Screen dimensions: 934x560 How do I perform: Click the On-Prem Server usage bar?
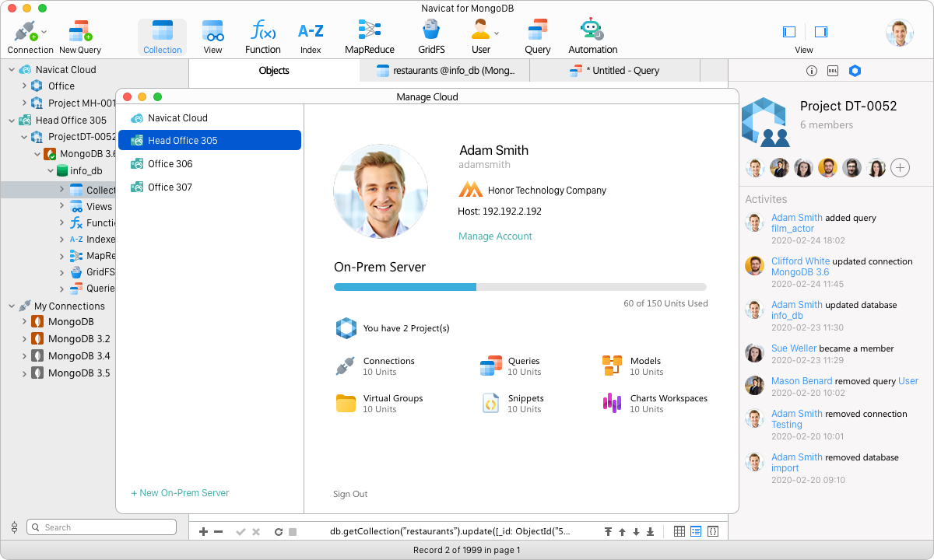coord(520,287)
